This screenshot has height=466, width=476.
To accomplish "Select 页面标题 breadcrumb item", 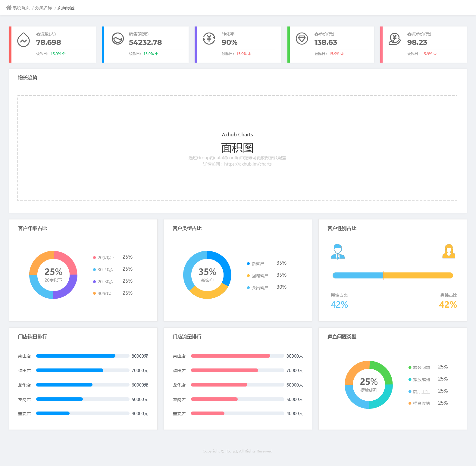I will coord(66,8).
